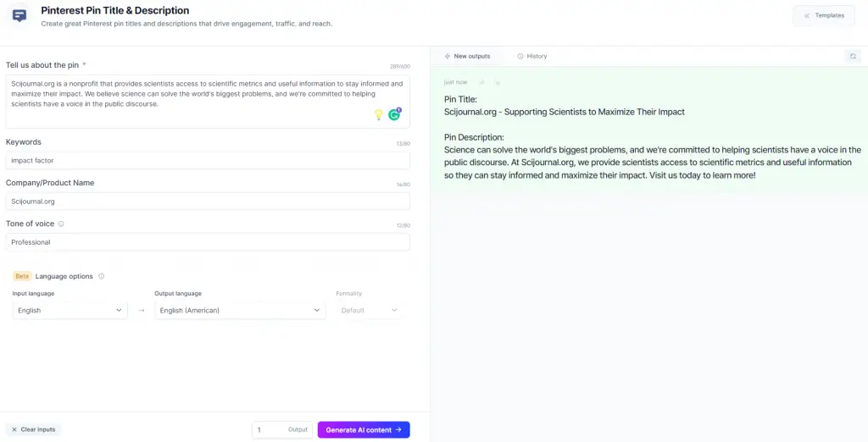This screenshot has width=868, height=442.
Task: Open the Formality Default dropdown
Action: (x=370, y=311)
